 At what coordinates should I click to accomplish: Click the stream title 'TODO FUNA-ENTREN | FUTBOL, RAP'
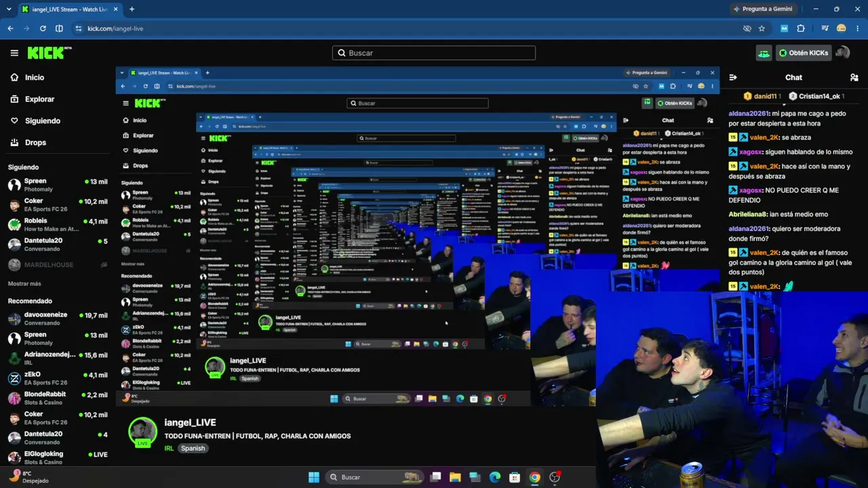pyautogui.click(x=258, y=436)
